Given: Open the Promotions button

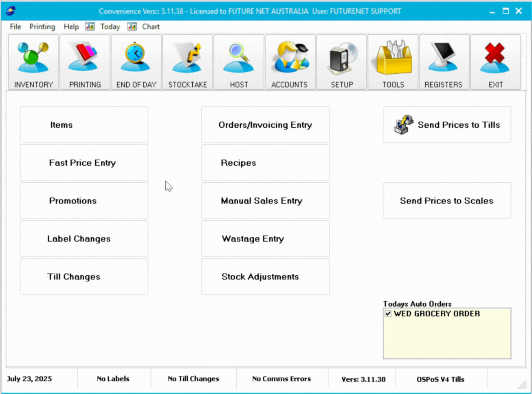Looking at the screenshot, I should click(x=84, y=201).
